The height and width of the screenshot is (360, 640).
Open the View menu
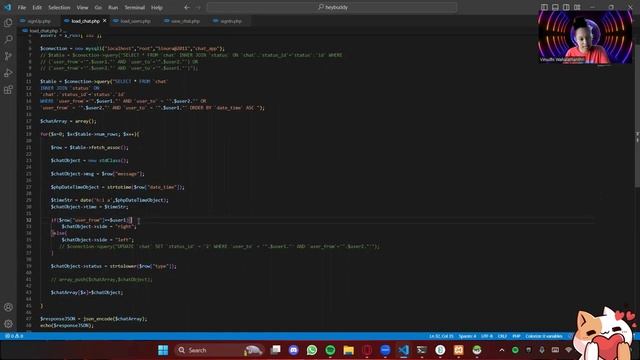[x=82, y=7]
